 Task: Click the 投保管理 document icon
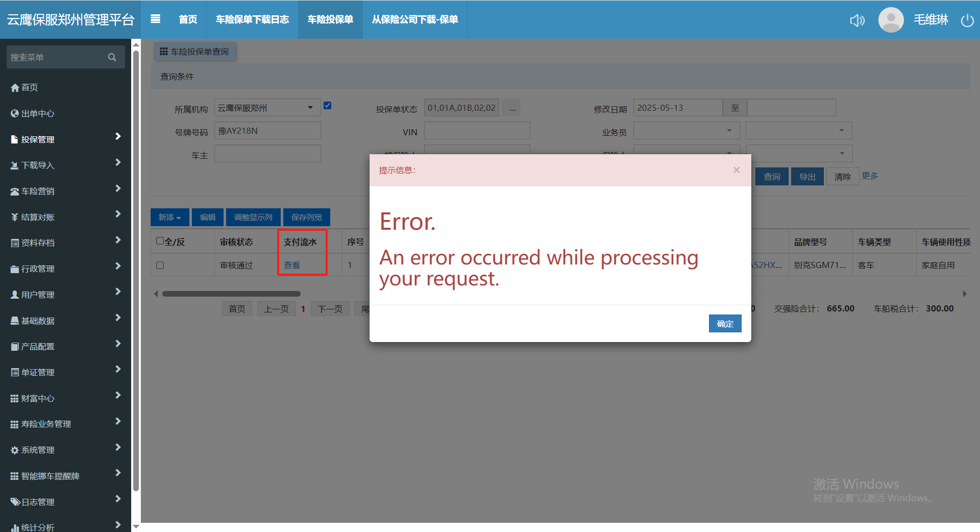pyautogui.click(x=15, y=139)
